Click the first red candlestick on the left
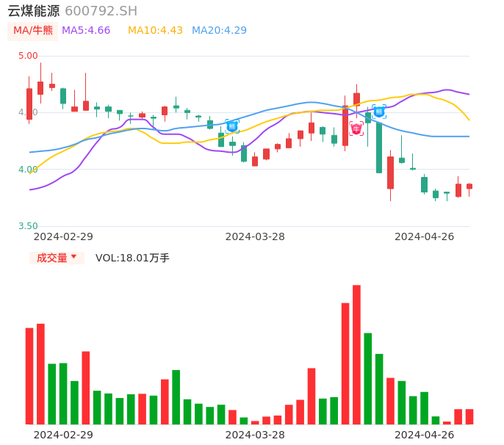Screen dimensions: 504x445 click(x=29, y=104)
